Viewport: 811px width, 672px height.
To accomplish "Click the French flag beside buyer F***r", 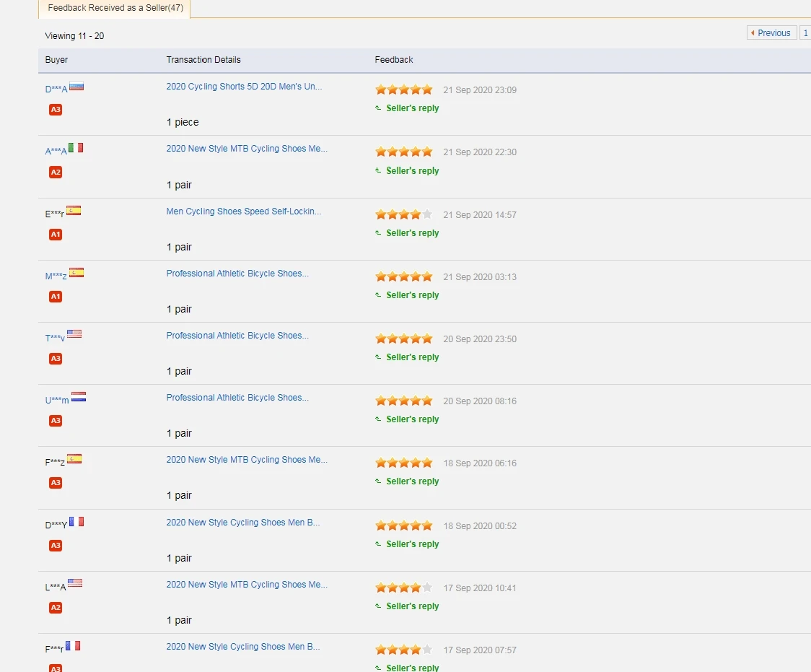I will [73, 645].
